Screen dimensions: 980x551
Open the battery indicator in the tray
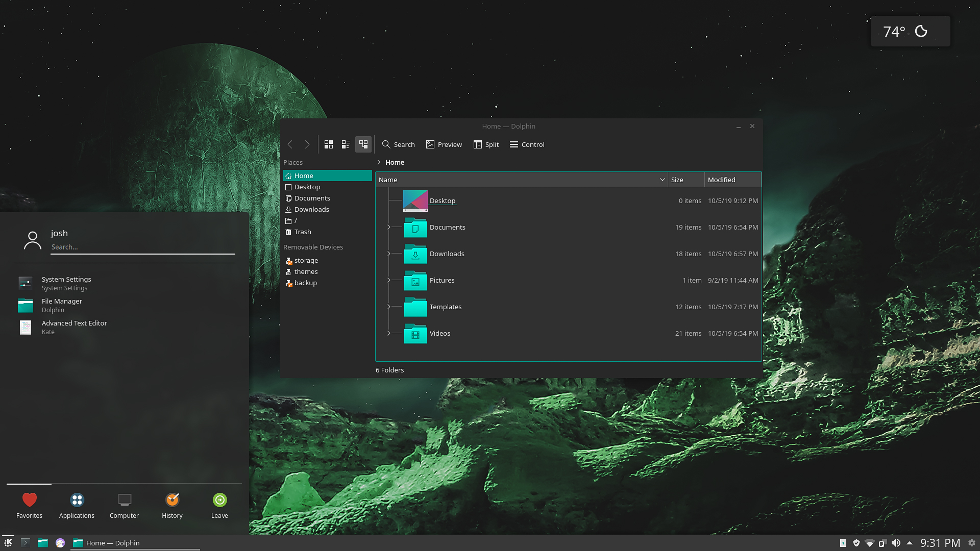[843, 543]
